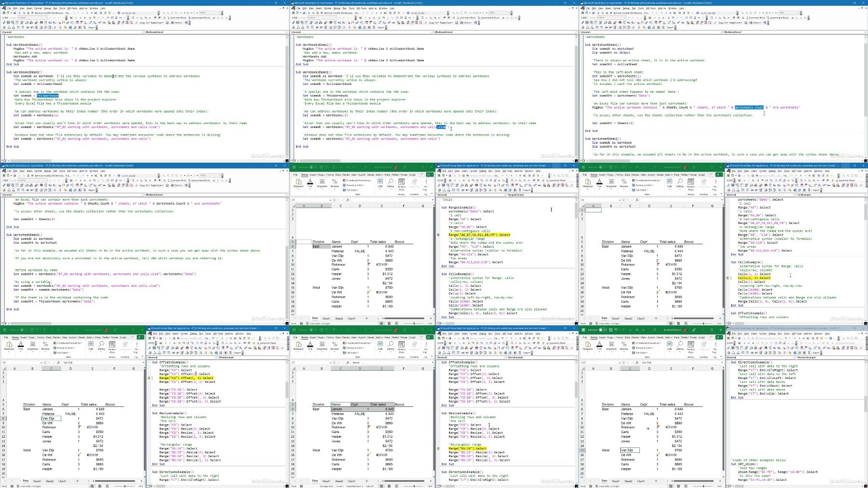Screen dimensions: 868x488
Task: Click Undo icon in Excel title bar beside RangesExample
Action: coord(326,167)
